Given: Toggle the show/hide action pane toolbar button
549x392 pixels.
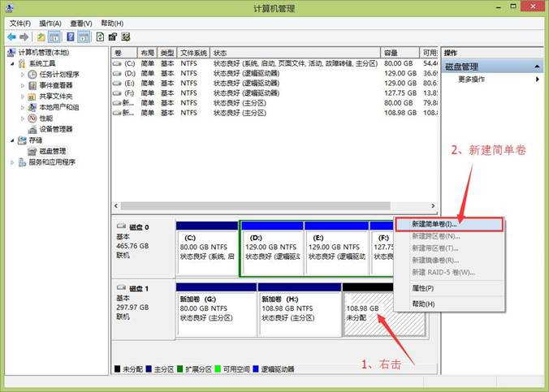Looking at the screenshot, I should coord(84,37).
